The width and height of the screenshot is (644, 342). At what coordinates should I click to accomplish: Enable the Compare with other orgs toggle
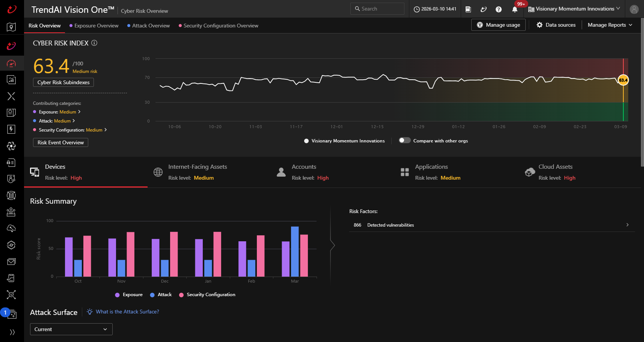(404, 141)
